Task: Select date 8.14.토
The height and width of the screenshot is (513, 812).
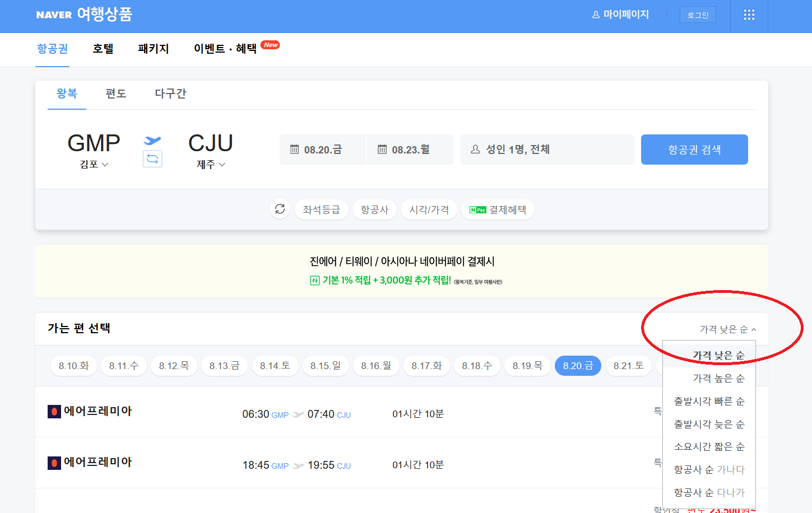Action: point(275,366)
